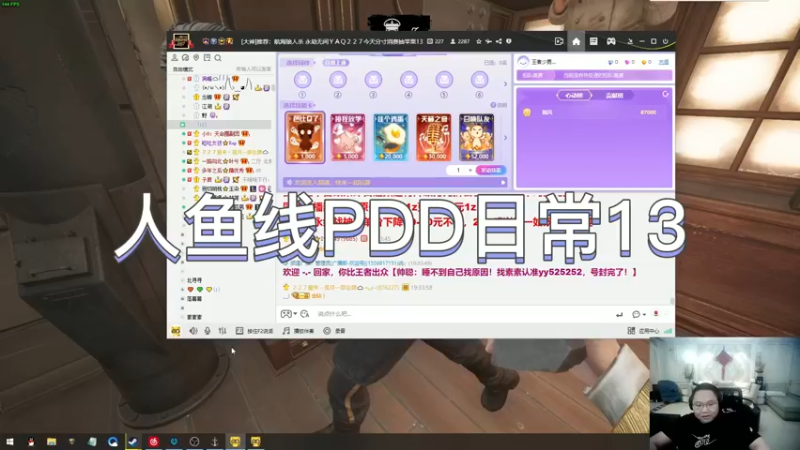The height and width of the screenshot is (450, 800).
Task: Switch to the first leaderboard tab
Action: (x=574, y=95)
